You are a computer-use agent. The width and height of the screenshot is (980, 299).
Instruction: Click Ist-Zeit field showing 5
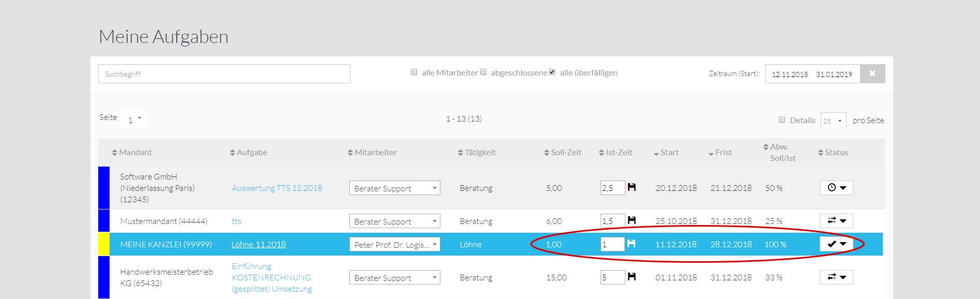coord(612,277)
